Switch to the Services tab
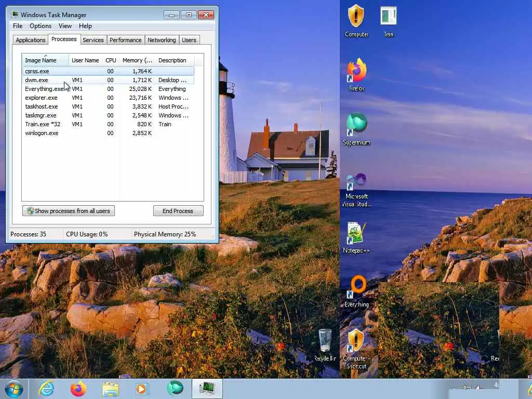532x399 pixels. [x=93, y=40]
